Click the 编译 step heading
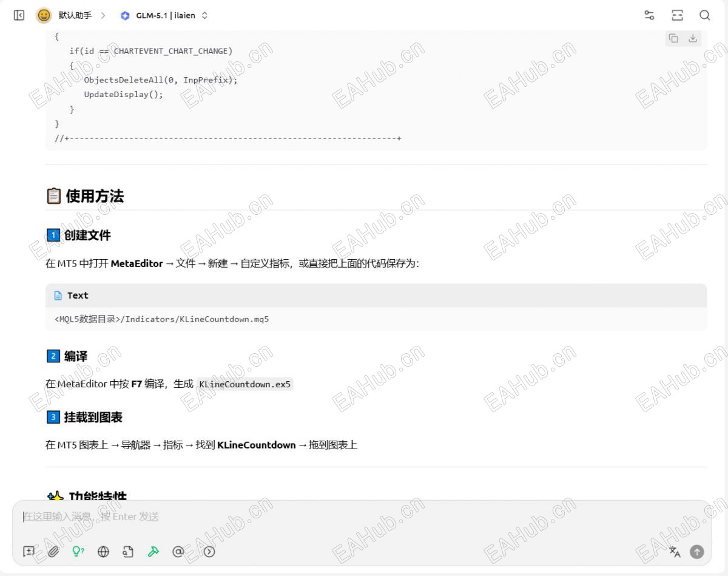The width and height of the screenshot is (728, 576). pyautogui.click(x=76, y=356)
